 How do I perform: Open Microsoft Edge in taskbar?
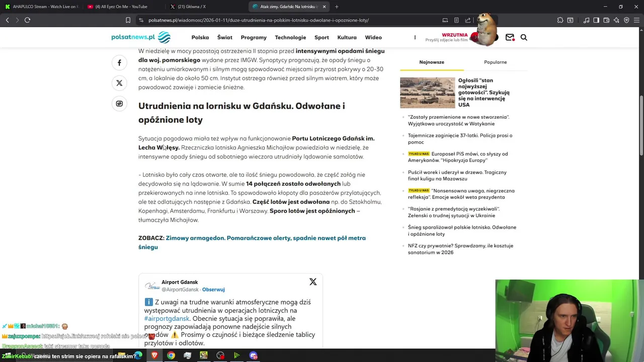[x=138, y=355]
